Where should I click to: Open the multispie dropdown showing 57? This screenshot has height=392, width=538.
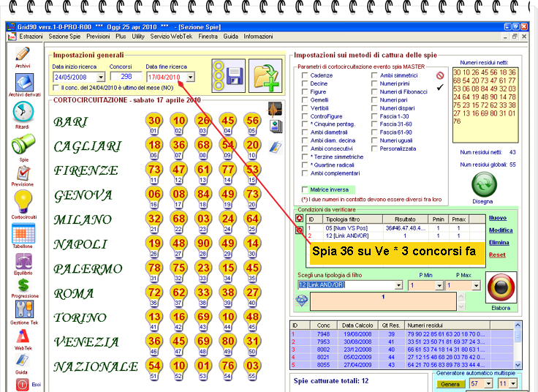[x=489, y=383]
